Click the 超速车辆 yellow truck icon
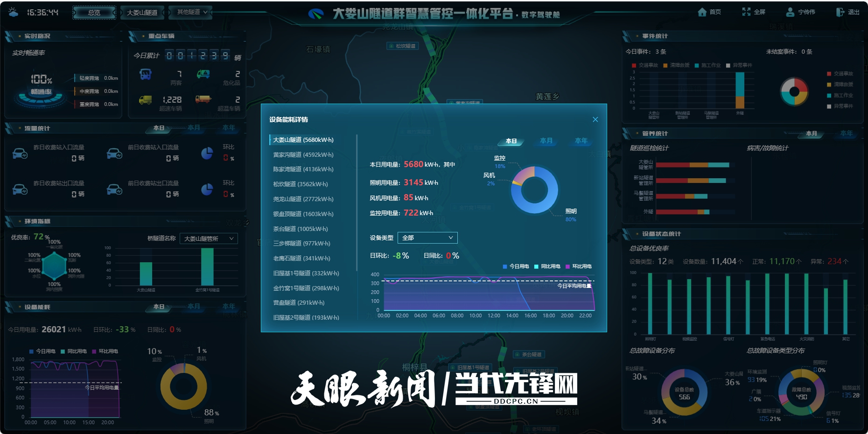 146,99
